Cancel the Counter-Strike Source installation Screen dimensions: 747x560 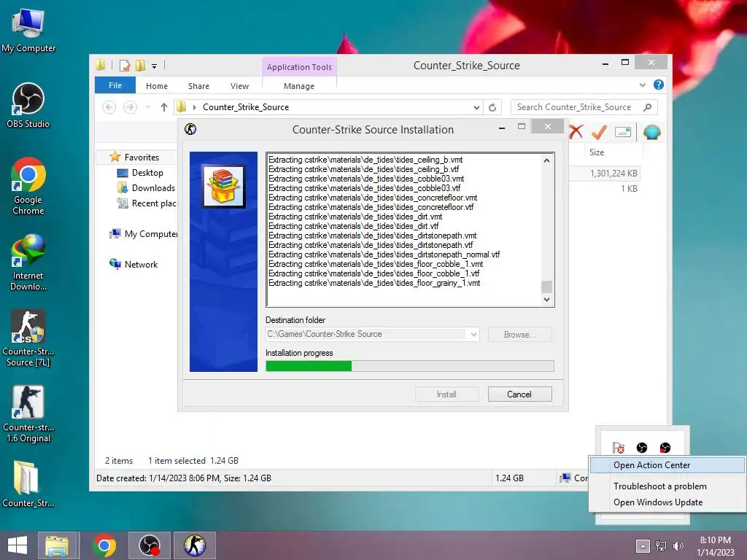tap(519, 394)
